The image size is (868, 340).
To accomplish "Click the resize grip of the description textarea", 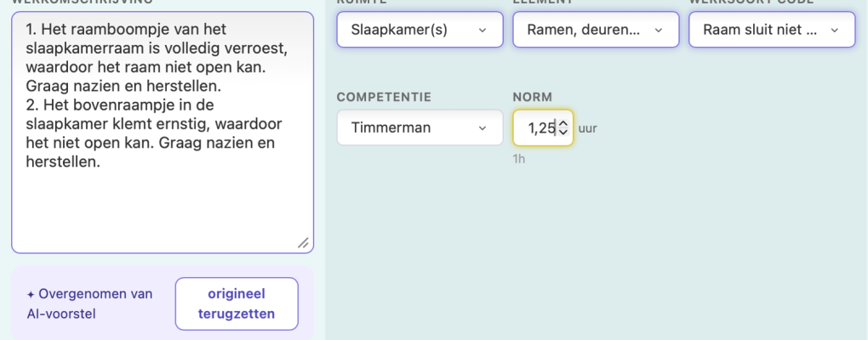I will [303, 243].
